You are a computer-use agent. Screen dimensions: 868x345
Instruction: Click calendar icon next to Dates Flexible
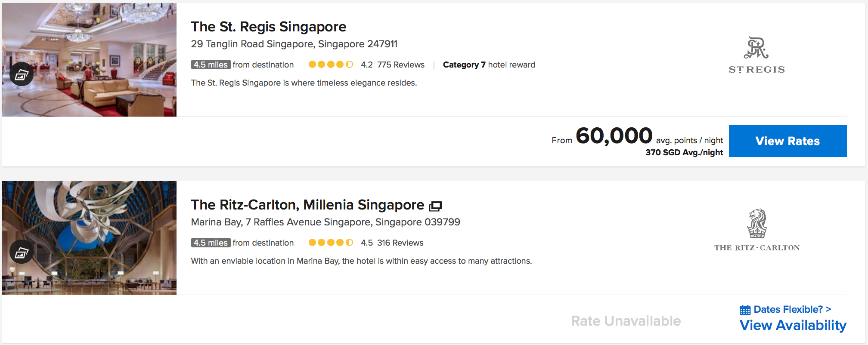click(745, 310)
